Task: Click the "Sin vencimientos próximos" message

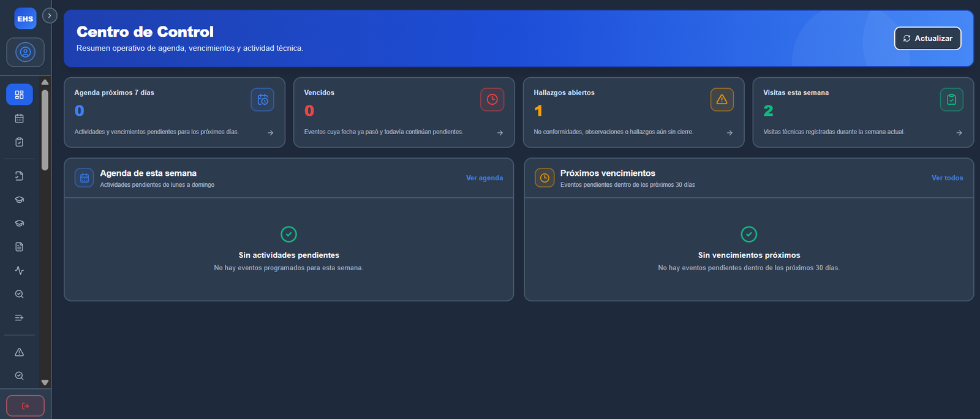Action: [749, 255]
